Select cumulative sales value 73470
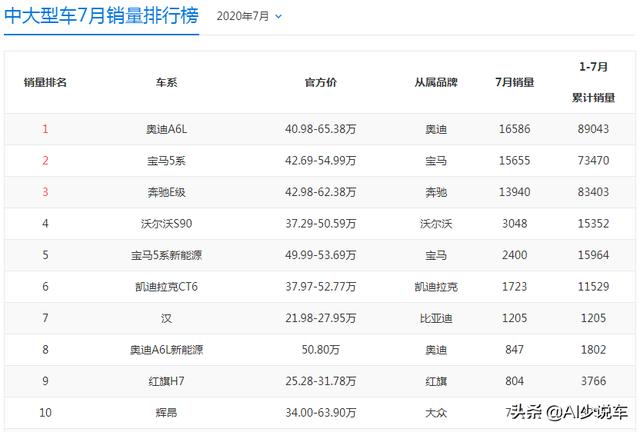 click(593, 160)
